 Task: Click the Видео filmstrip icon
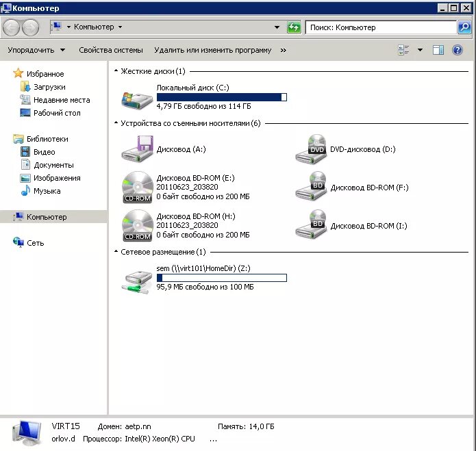click(x=25, y=152)
